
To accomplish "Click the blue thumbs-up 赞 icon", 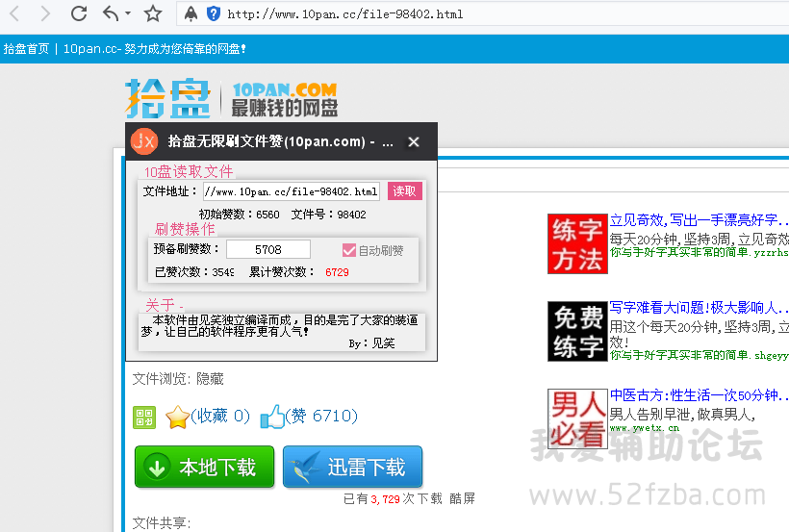I will point(272,417).
